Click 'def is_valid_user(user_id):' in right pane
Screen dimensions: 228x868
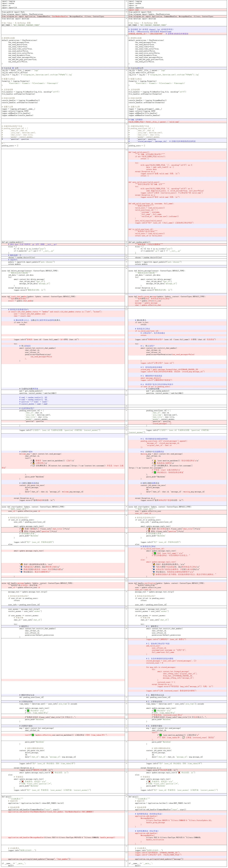[141, 229]
